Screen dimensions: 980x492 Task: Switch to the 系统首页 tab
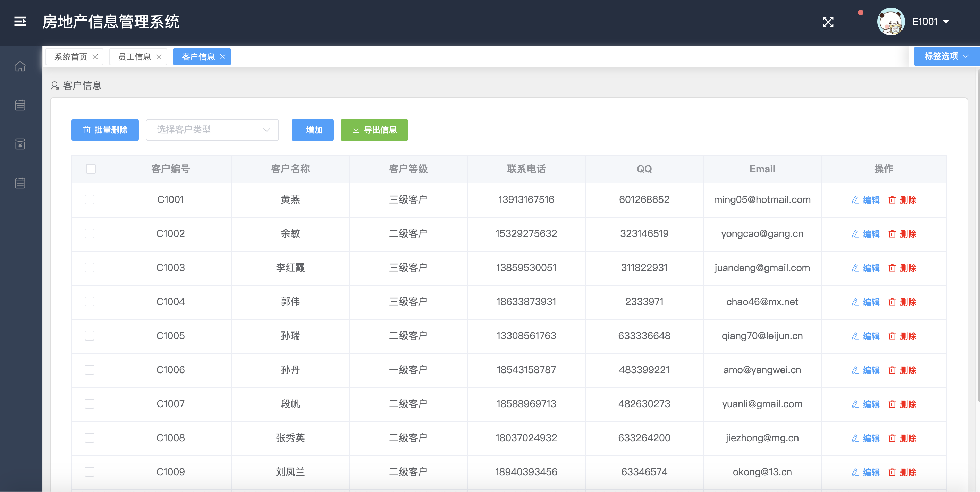tap(70, 57)
